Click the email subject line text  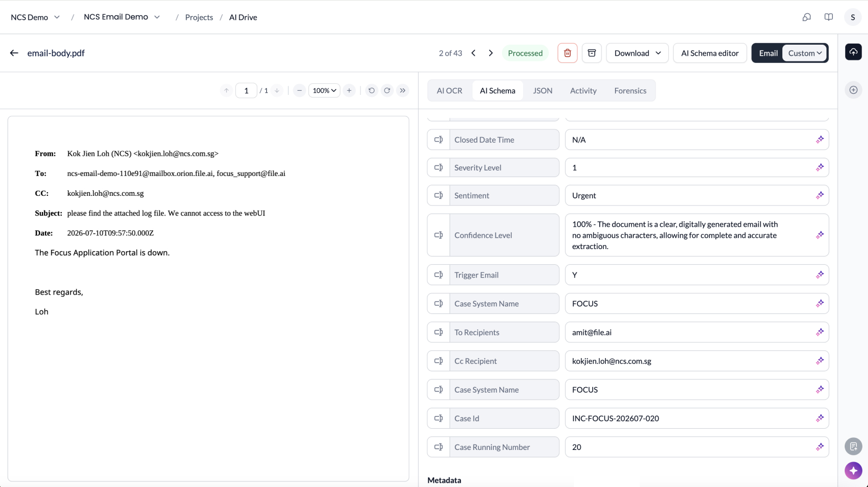point(166,213)
